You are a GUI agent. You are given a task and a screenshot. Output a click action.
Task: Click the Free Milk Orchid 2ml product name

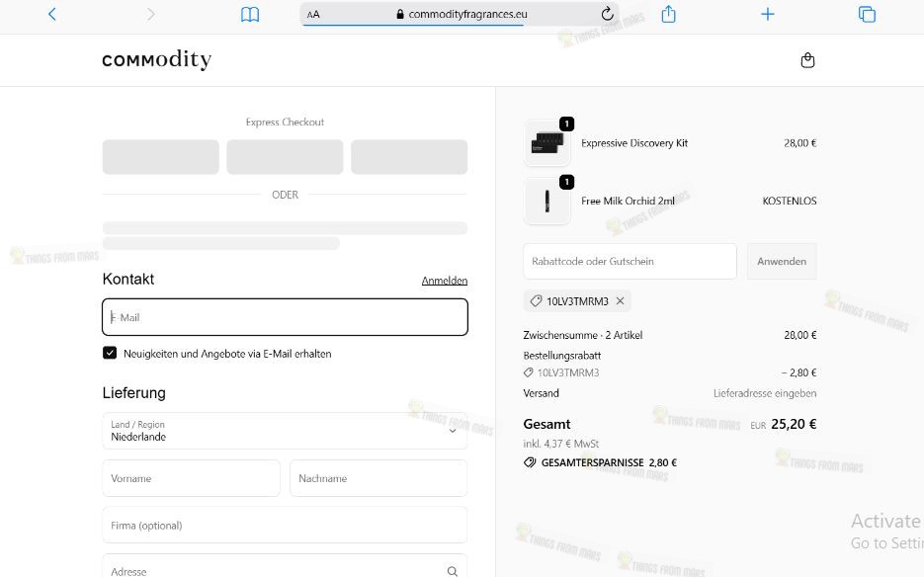tap(628, 201)
